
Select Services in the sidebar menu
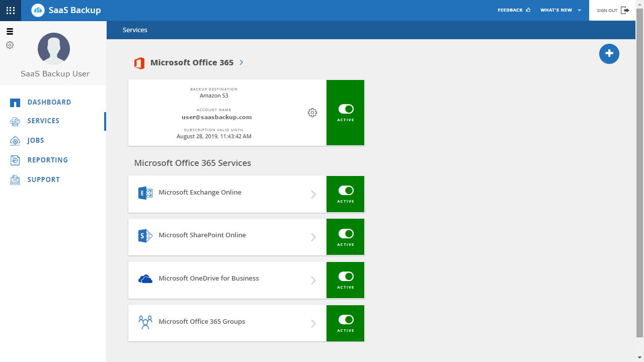[43, 121]
